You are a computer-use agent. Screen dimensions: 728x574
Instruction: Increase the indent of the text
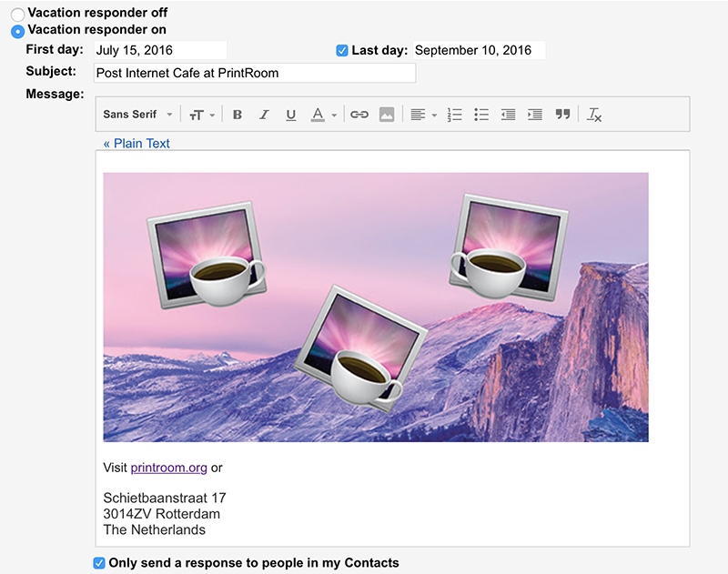click(535, 115)
